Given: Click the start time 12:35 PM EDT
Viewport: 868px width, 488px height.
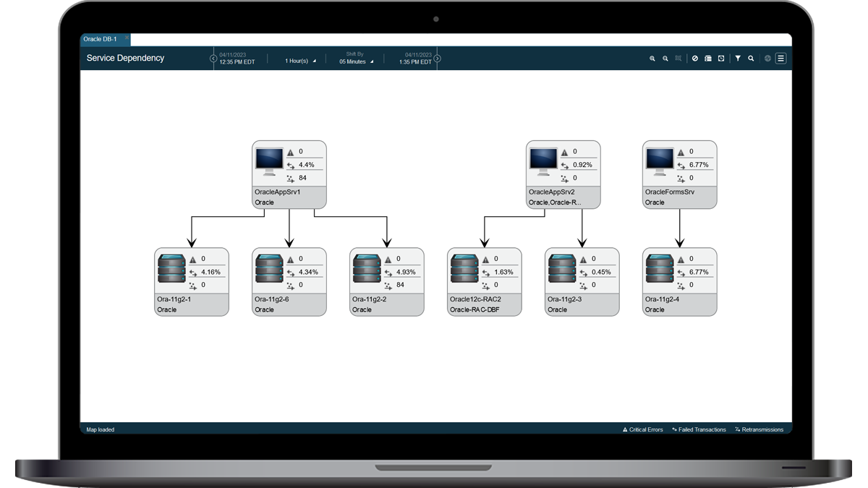Looking at the screenshot, I should click(x=237, y=62).
